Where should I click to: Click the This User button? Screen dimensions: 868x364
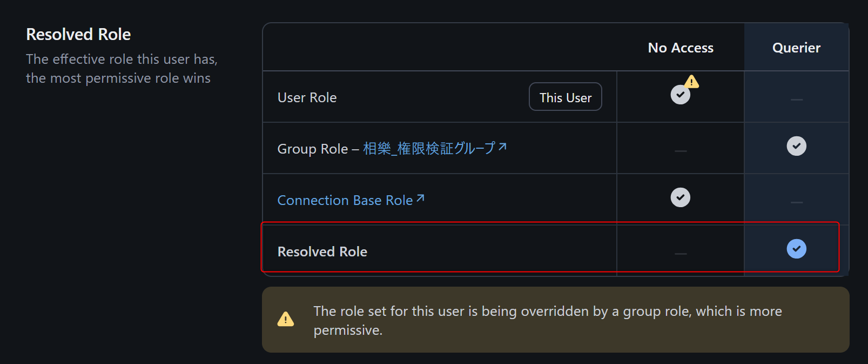click(x=565, y=97)
